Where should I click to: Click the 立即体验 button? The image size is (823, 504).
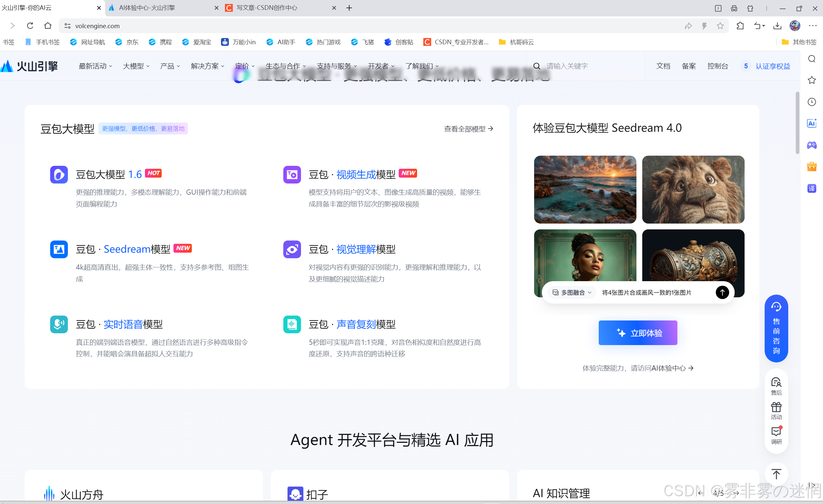(637, 333)
